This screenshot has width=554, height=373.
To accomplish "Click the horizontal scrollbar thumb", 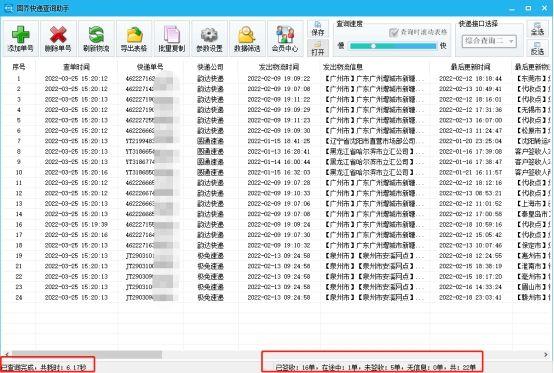I will [x=87, y=354].
